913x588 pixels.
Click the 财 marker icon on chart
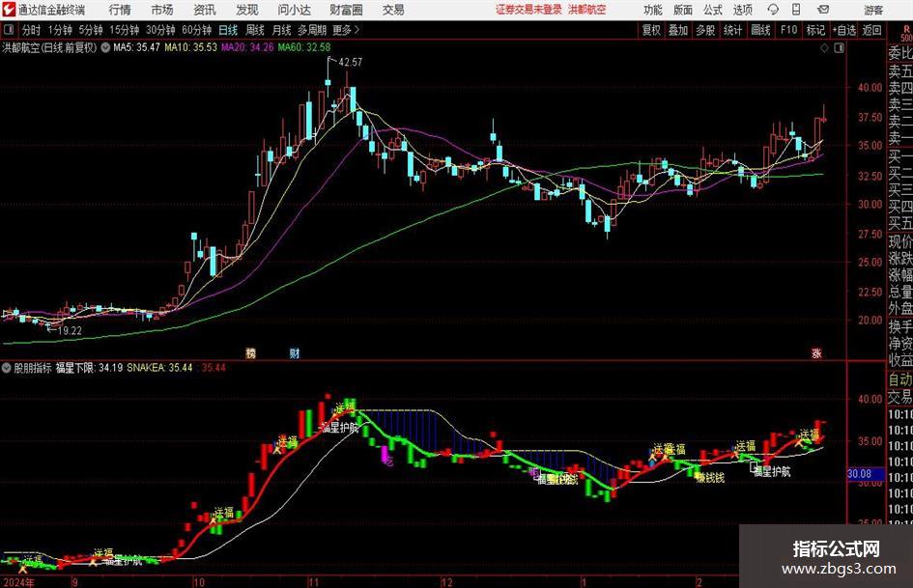pyautogui.click(x=295, y=352)
